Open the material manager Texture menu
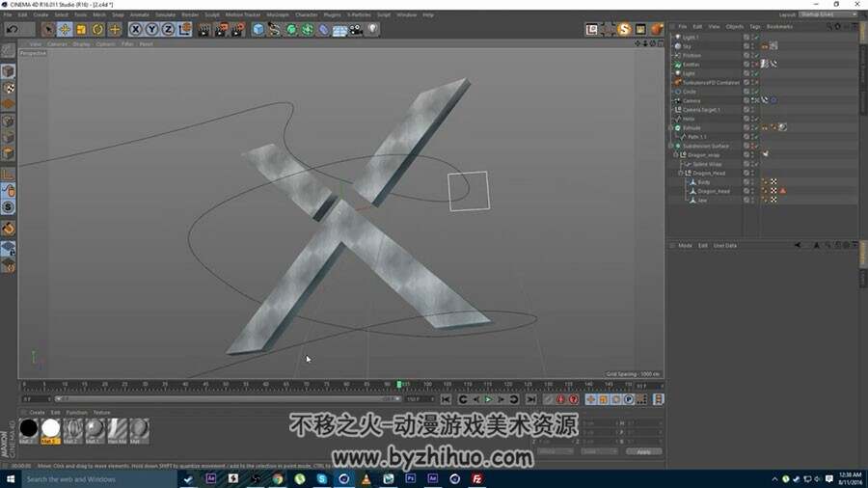The height and width of the screenshot is (488, 868). (x=101, y=413)
